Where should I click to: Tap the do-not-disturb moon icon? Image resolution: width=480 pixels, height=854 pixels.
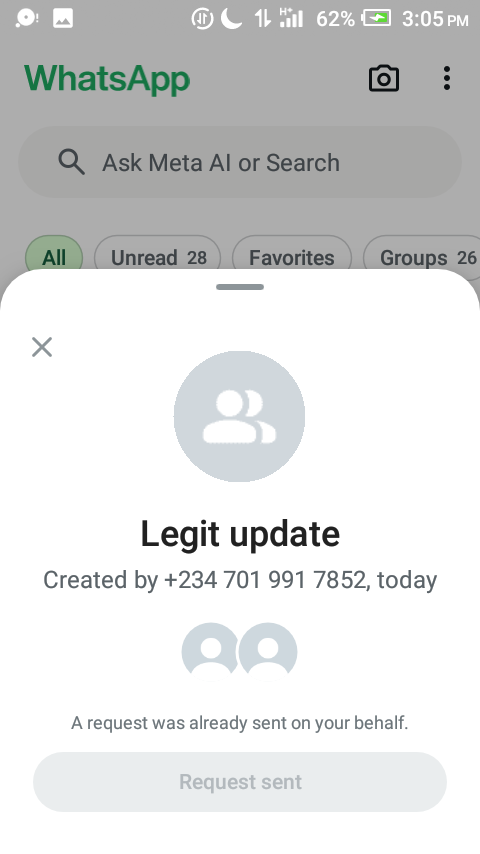(231, 19)
